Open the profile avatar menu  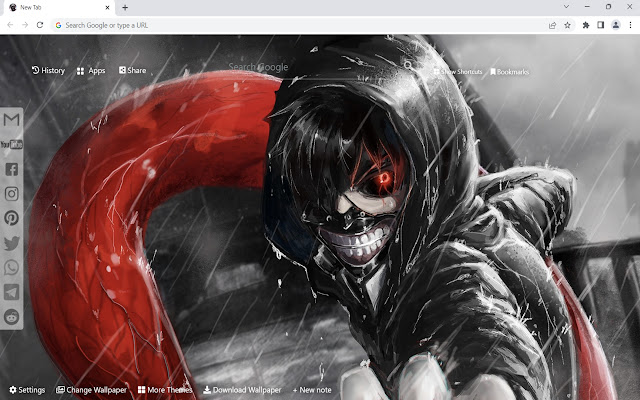(x=616, y=25)
